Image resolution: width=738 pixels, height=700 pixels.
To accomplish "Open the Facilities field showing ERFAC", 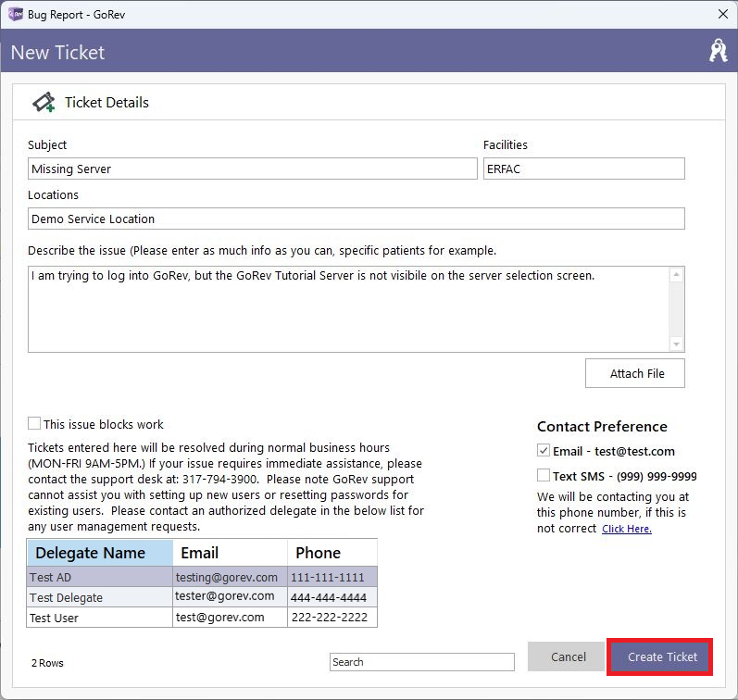I will (x=583, y=169).
